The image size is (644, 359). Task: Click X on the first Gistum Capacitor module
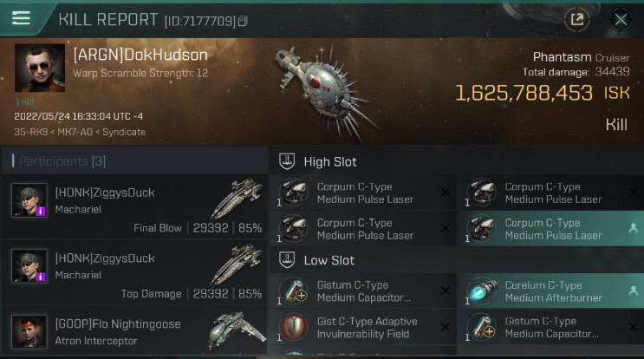coord(445,290)
